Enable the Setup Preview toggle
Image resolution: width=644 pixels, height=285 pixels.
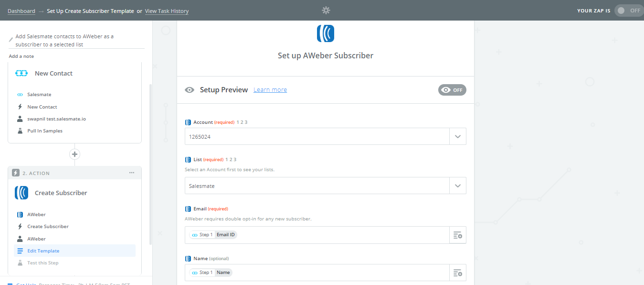coord(452,89)
